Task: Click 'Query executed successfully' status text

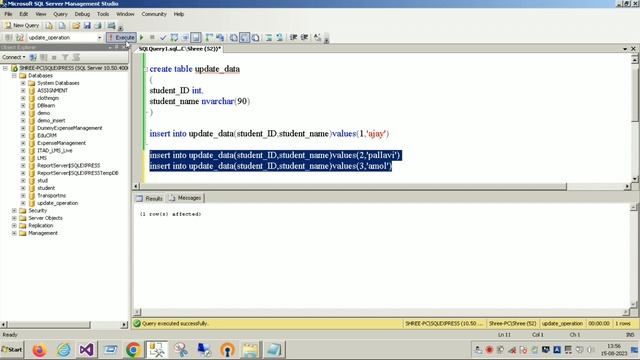Action: click(176, 323)
